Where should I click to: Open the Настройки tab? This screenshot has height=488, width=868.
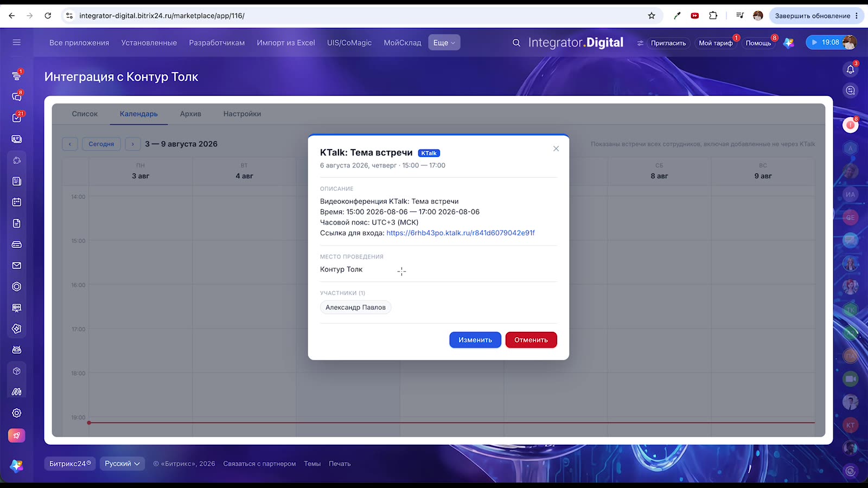[x=242, y=114]
